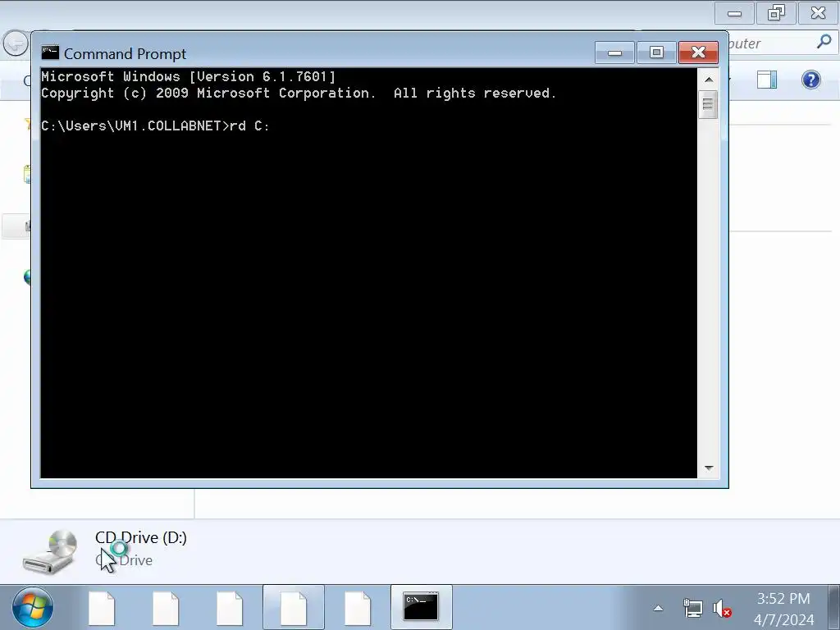Click the Explorer search magnifier icon

coord(824,42)
